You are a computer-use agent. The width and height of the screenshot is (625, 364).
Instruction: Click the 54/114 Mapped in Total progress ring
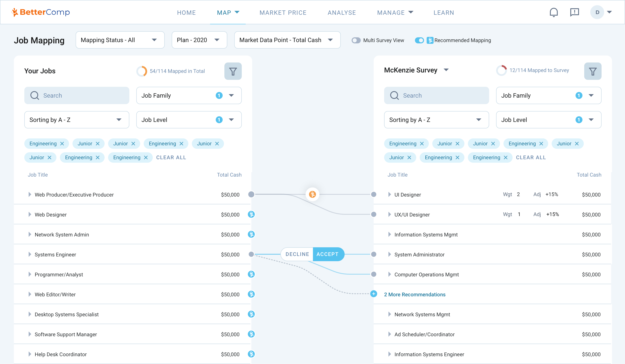pyautogui.click(x=142, y=71)
